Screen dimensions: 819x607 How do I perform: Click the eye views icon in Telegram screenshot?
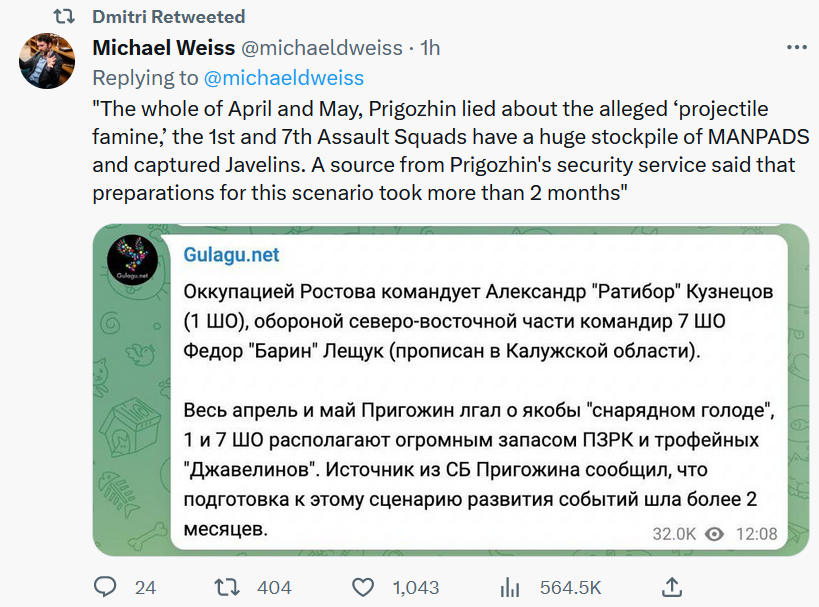click(714, 534)
